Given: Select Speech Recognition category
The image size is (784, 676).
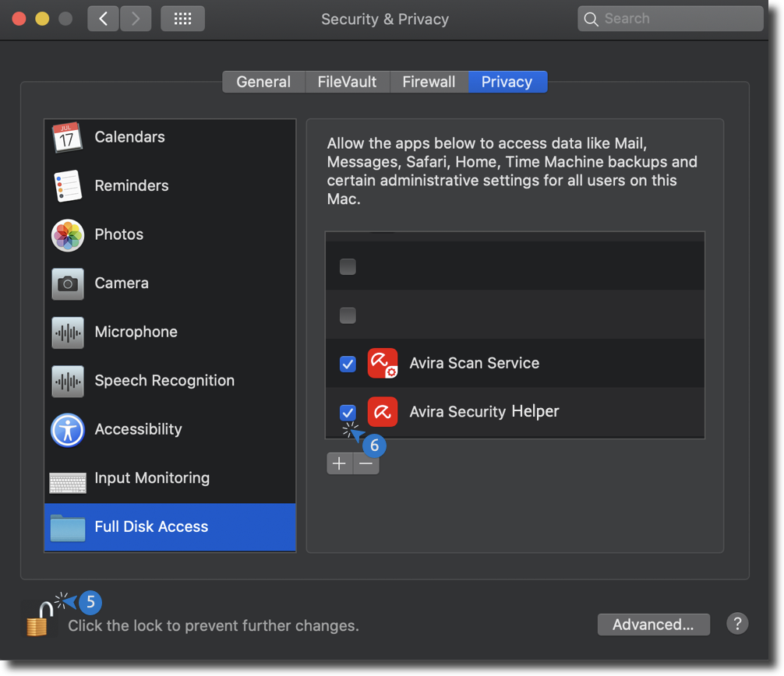Looking at the screenshot, I should 170,381.
